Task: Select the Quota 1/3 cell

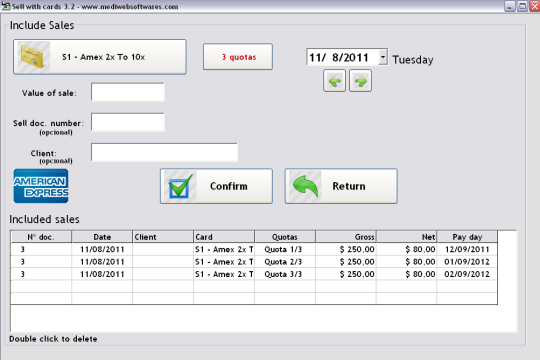Action: coord(285,249)
